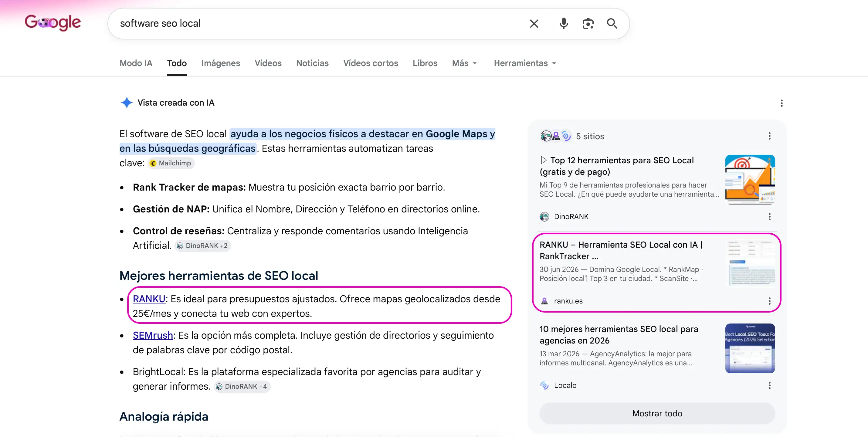
Task: Click the blue AI sparkle icon
Action: [127, 103]
